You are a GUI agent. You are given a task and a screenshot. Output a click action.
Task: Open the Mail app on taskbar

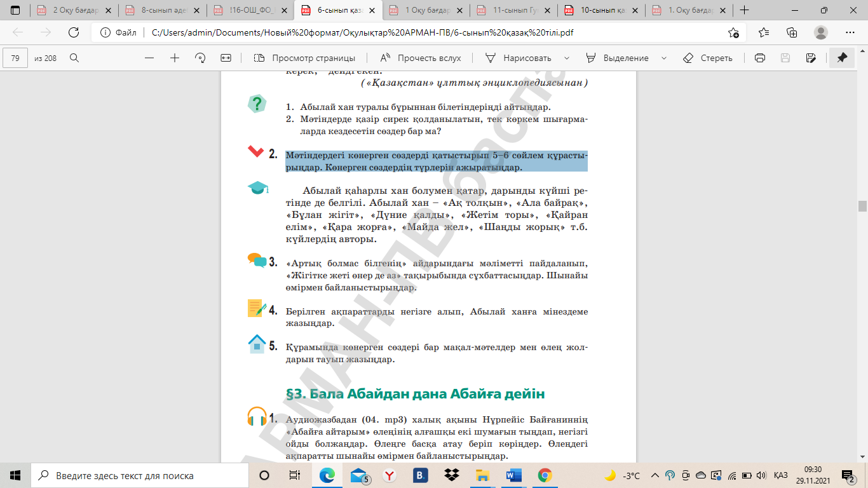(x=359, y=475)
